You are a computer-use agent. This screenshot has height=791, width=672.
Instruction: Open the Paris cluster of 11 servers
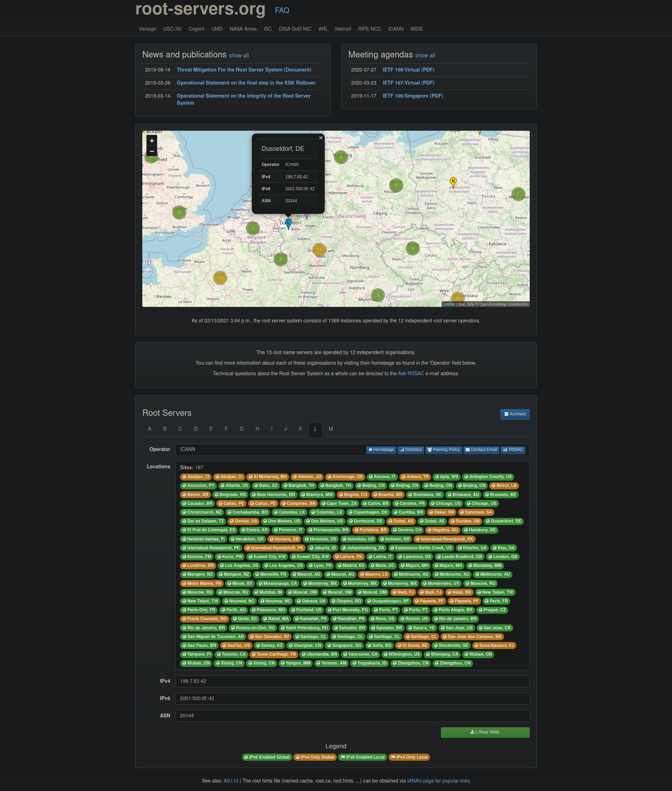pyautogui.click(x=220, y=278)
